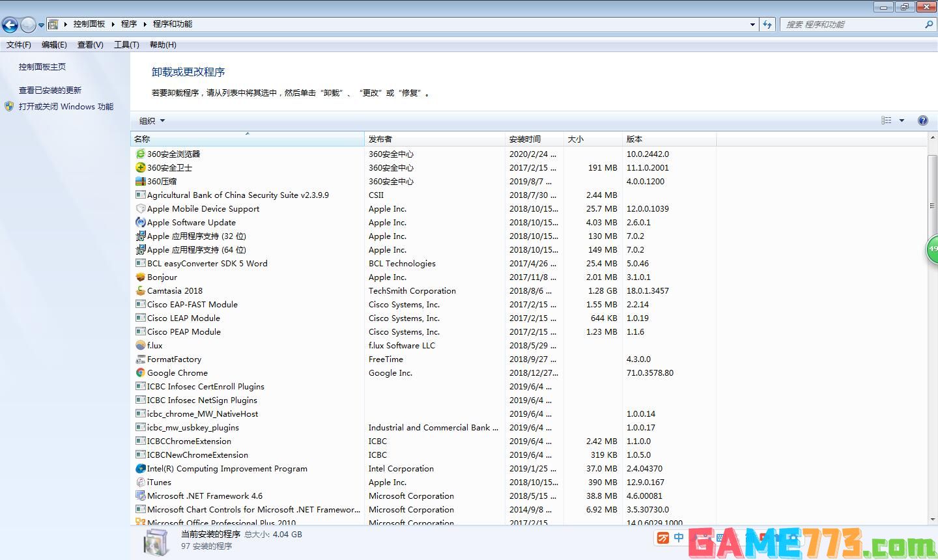Click the Apple 应用程序支持 (64 位) icon
Screen dimensions: 938x560
(140, 249)
